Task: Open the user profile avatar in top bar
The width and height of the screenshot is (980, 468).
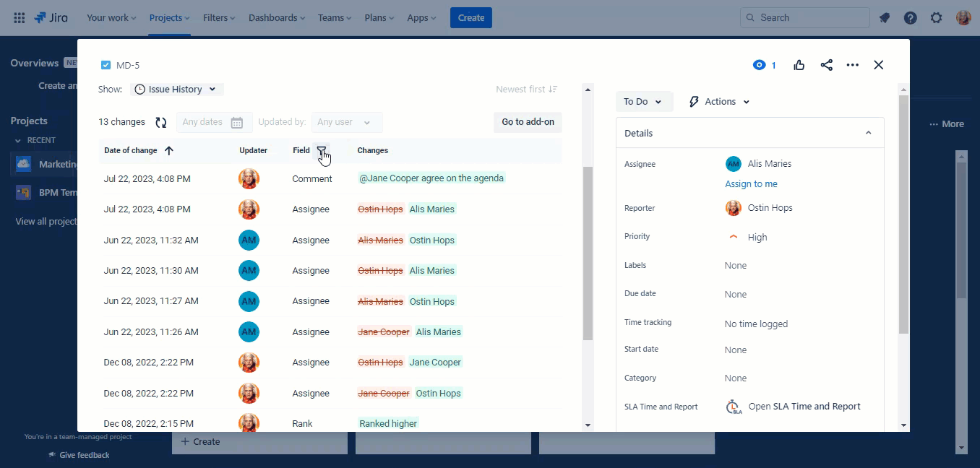Action: 963,18
